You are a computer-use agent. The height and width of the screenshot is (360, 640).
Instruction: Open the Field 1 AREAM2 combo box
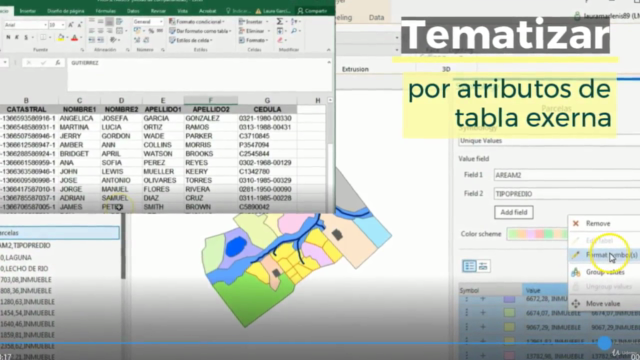pyautogui.click(x=567, y=175)
